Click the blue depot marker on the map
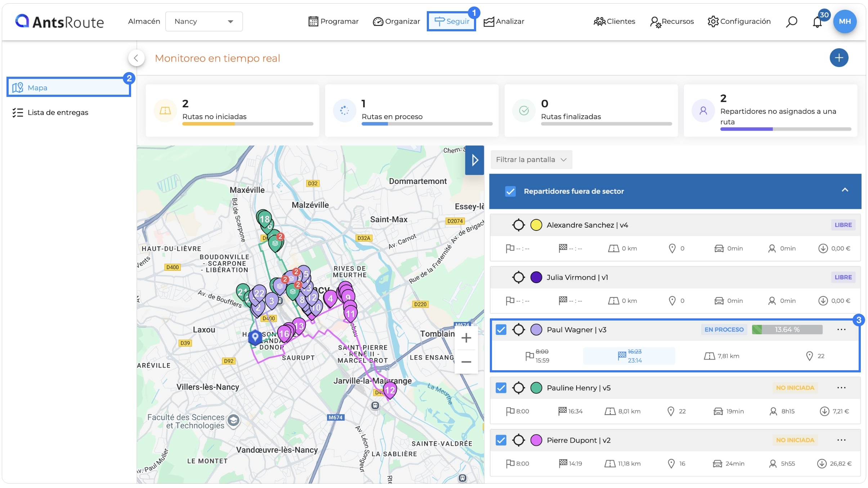 [x=255, y=337]
